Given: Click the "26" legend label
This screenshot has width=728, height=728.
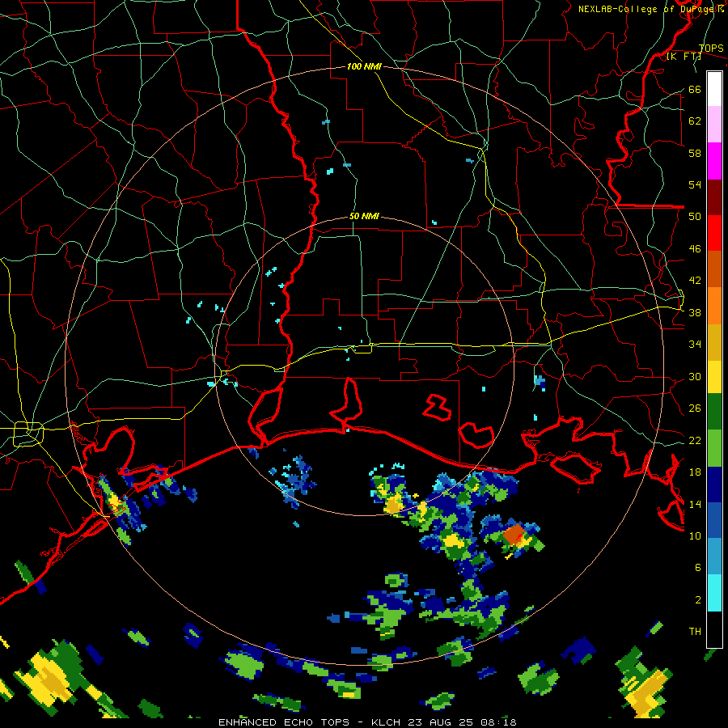Looking at the screenshot, I should [695, 408].
